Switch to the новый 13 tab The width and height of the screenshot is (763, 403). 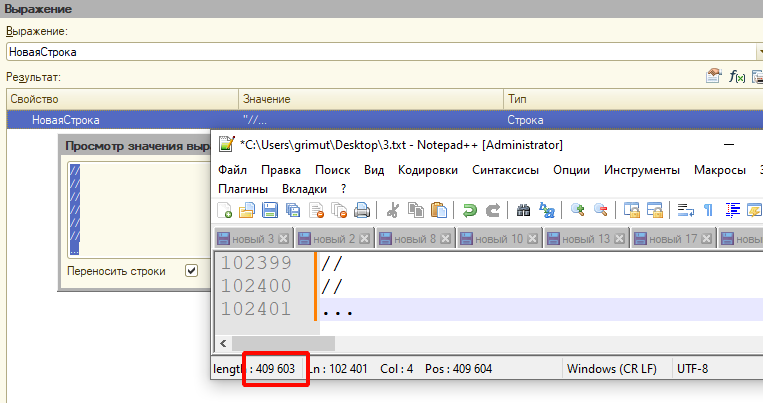(586, 239)
